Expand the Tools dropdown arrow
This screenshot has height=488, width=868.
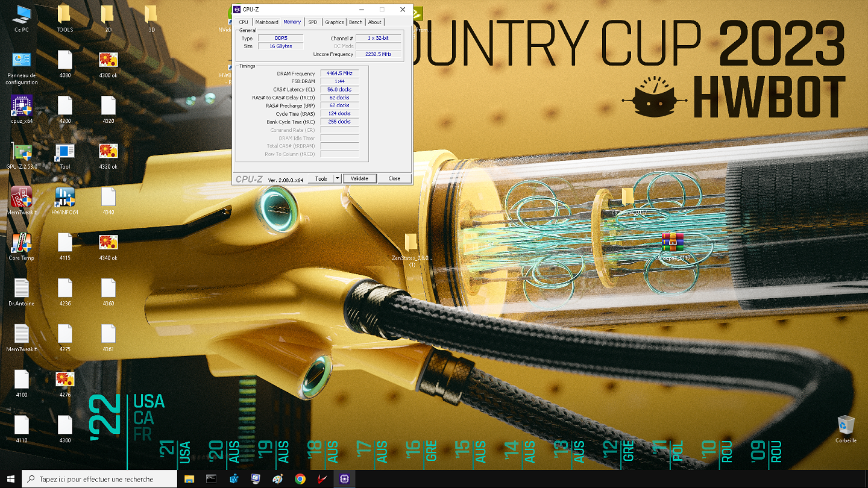coord(338,178)
